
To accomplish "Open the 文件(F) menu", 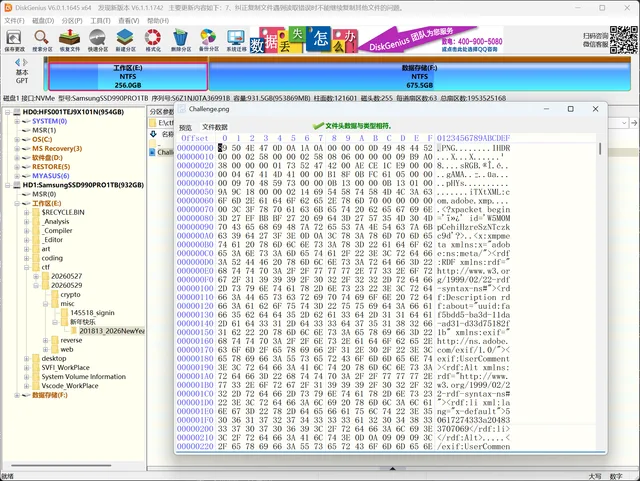I will click(14, 21).
